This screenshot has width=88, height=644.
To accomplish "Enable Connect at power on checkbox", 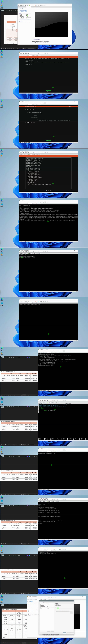I will [56, 605].
